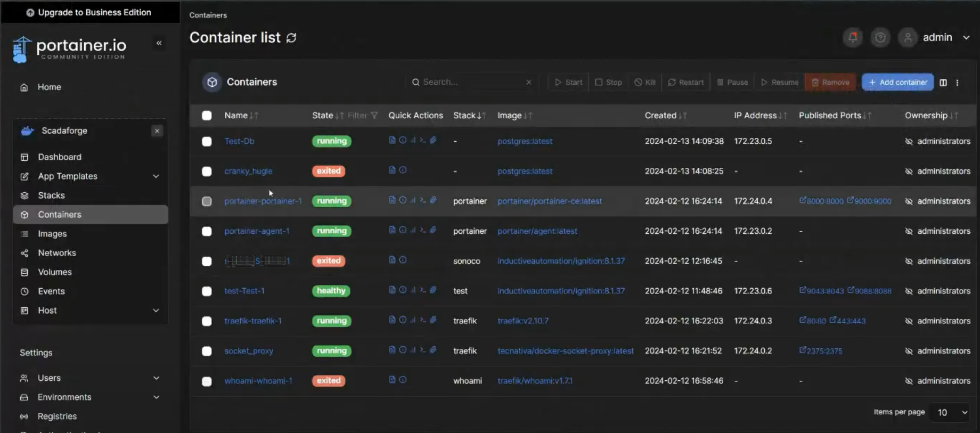Expand Users settings submenu
Image resolution: width=980 pixels, height=433 pixels.
coord(156,378)
